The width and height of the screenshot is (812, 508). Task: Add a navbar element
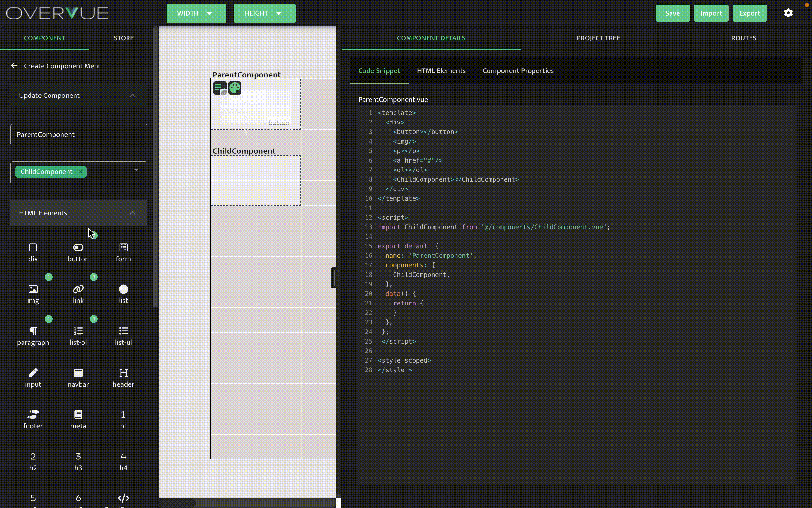click(x=78, y=378)
